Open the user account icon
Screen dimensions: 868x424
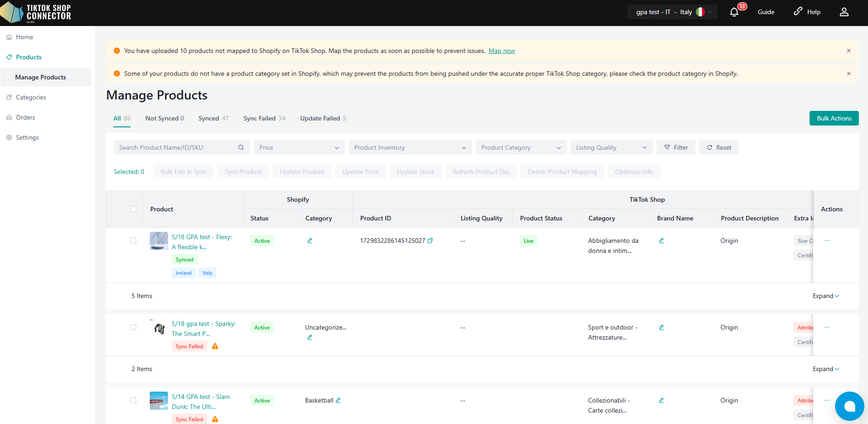click(x=844, y=12)
